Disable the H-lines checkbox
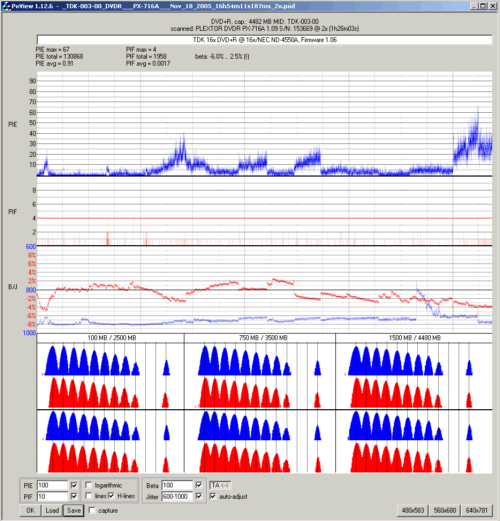 pyautogui.click(x=111, y=496)
